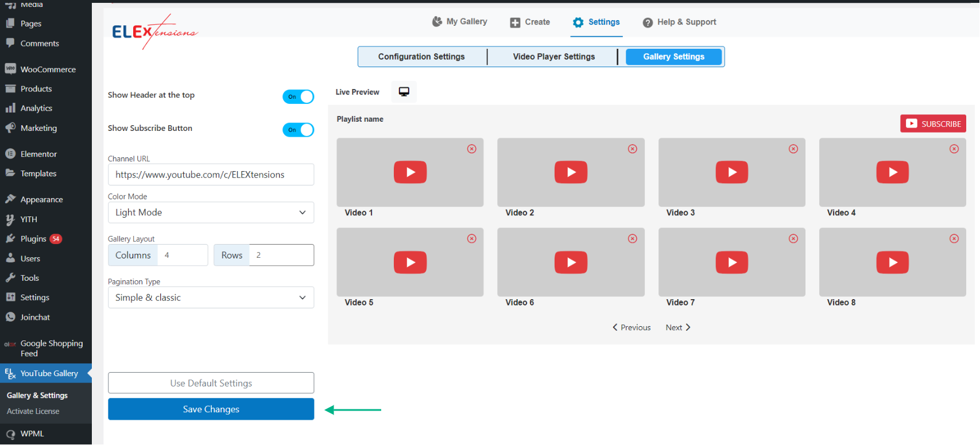Remove Video 8 using its red X icon

(954, 238)
